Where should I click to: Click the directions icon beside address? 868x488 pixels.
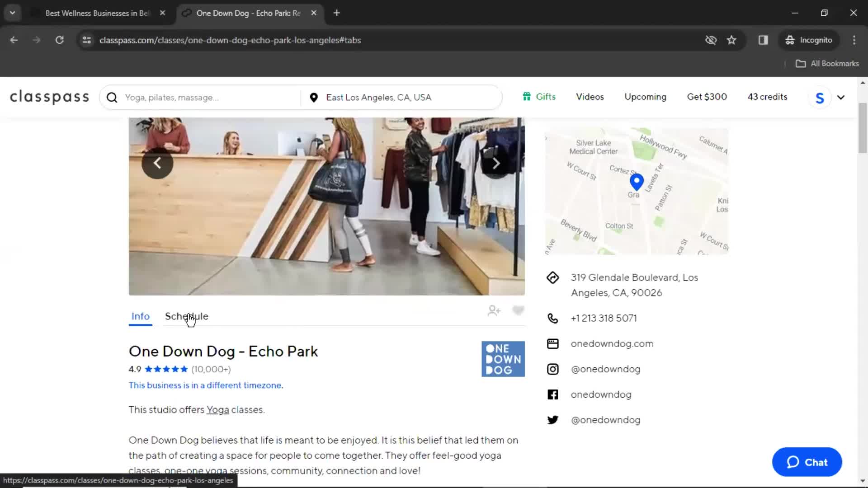coord(552,277)
